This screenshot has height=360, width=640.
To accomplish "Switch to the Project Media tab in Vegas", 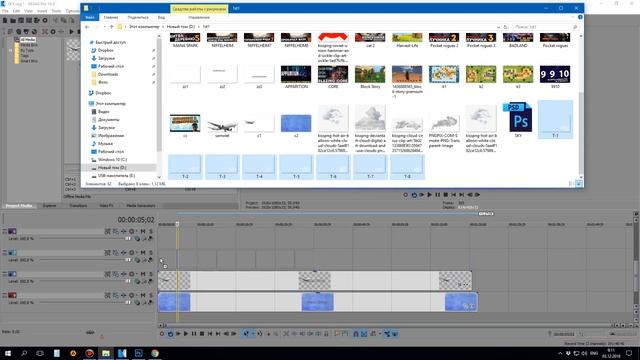I will pos(19,206).
